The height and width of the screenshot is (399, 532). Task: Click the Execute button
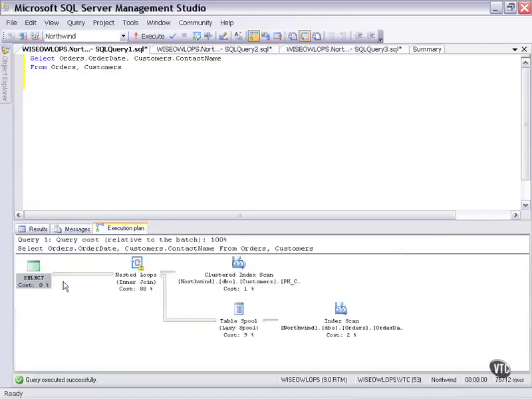point(148,36)
